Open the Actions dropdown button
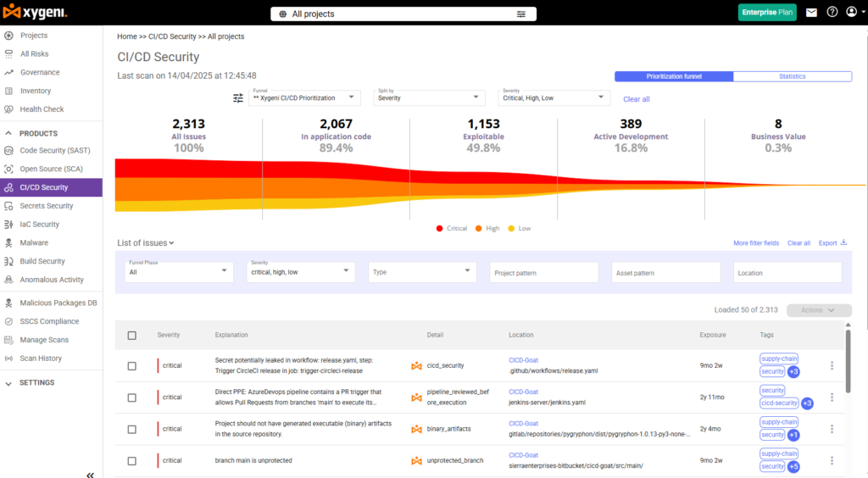Viewport: 868px width, 478px height. pyautogui.click(x=819, y=310)
